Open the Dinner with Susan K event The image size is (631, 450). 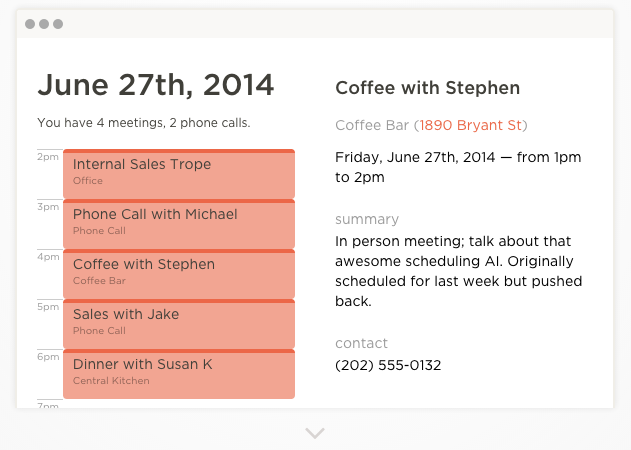coord(179,374)
